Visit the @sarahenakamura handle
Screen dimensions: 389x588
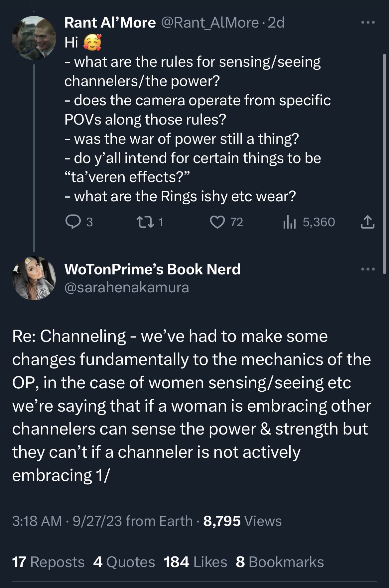127,287
